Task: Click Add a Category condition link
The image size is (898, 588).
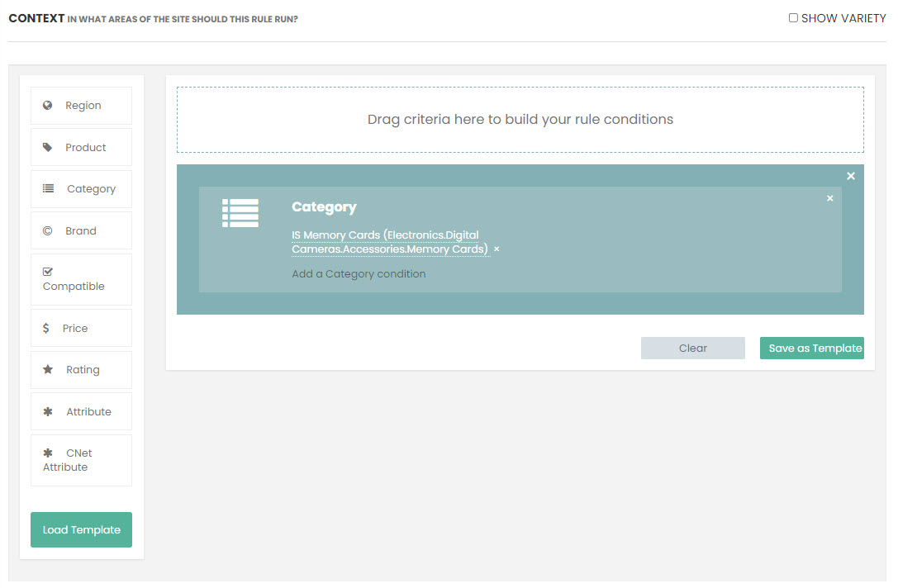Action: tap(359, 273)
